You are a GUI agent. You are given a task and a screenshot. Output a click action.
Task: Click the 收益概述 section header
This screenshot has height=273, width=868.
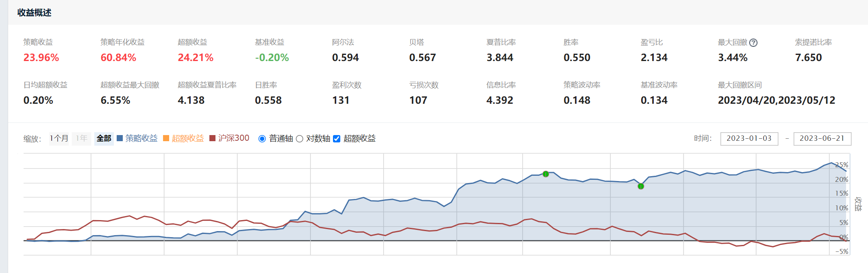34,13
